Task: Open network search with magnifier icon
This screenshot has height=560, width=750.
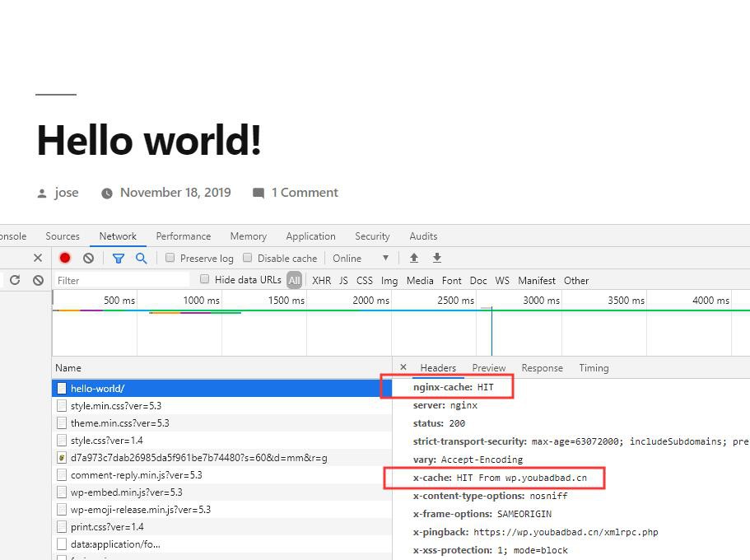Action: click(141, 258)
